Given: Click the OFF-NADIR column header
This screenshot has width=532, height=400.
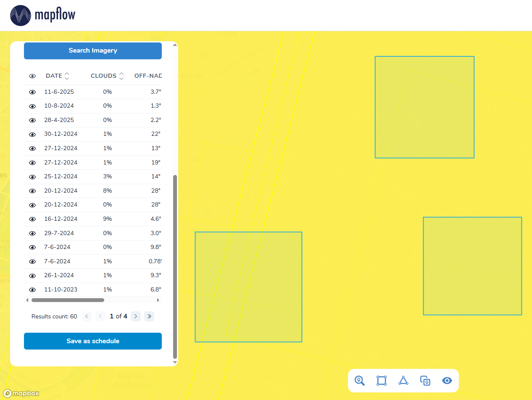Looking at the screenshot, I should [x=147, y=76].
